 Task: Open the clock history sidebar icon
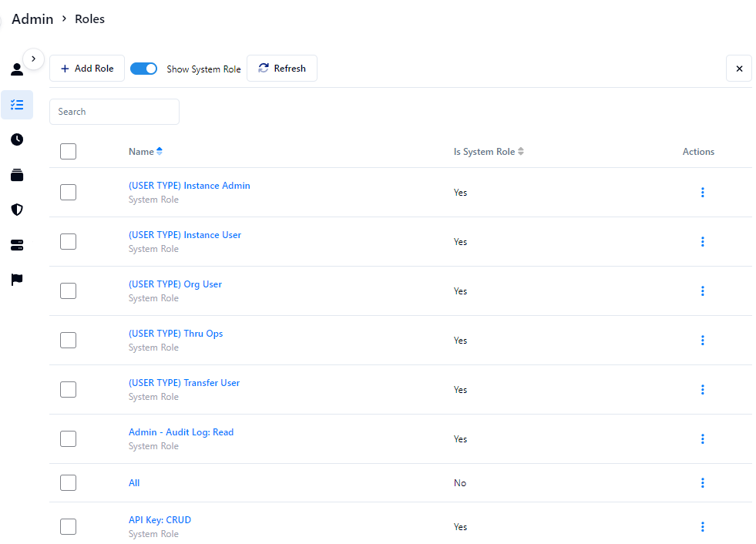(17, 139)
